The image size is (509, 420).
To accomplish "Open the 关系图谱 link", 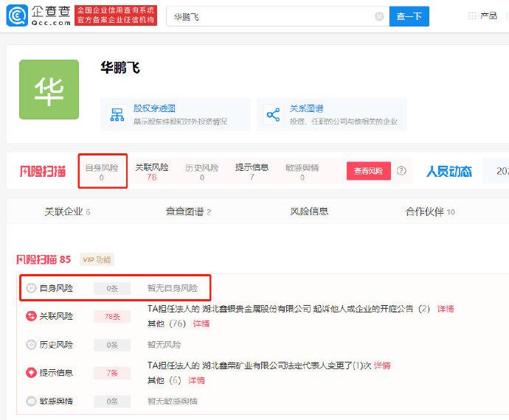I will [306, 108].
